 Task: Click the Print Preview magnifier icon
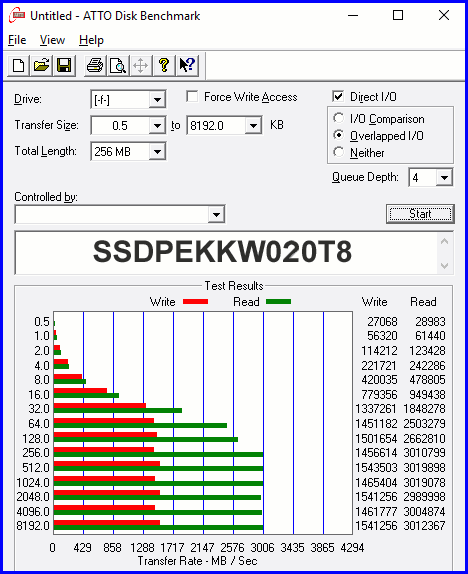(x=118, y=66)
